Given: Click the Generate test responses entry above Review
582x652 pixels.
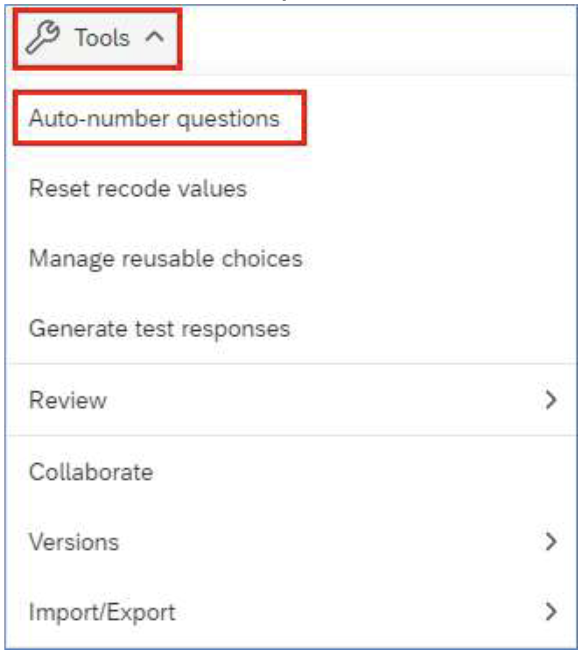Looking at the screenshot, I should click(160, 329).
